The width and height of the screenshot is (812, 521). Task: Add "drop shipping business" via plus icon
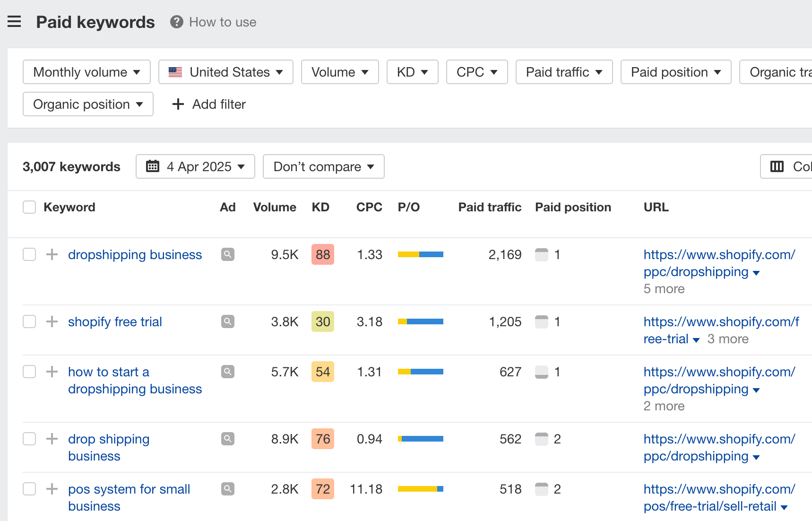pos(51,439)
